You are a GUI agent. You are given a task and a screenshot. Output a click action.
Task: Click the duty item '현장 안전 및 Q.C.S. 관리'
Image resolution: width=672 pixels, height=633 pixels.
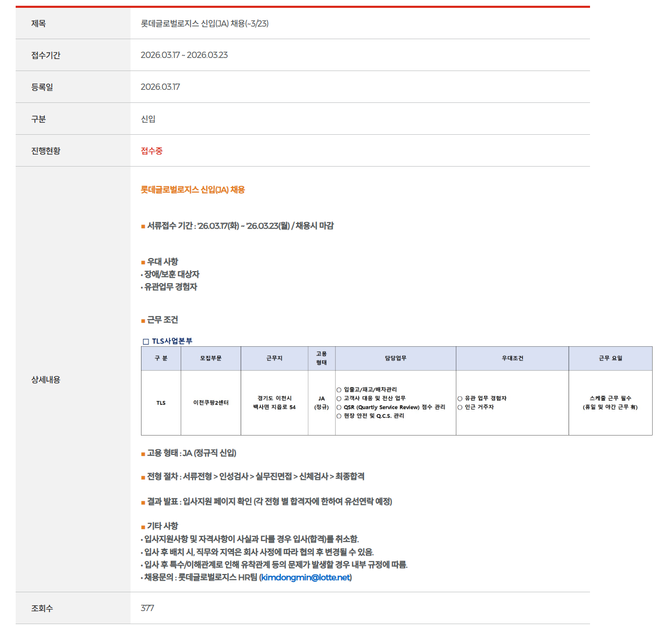(371, 416)
